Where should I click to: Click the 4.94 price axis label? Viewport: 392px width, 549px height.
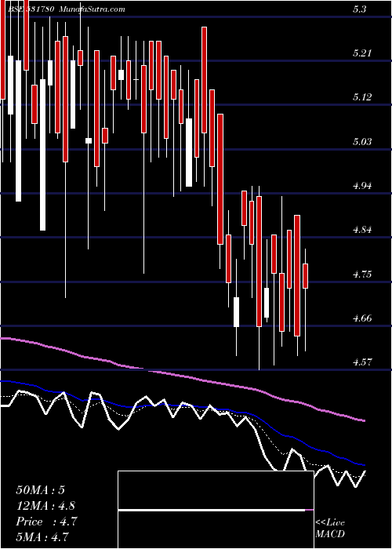click(362, 186)
